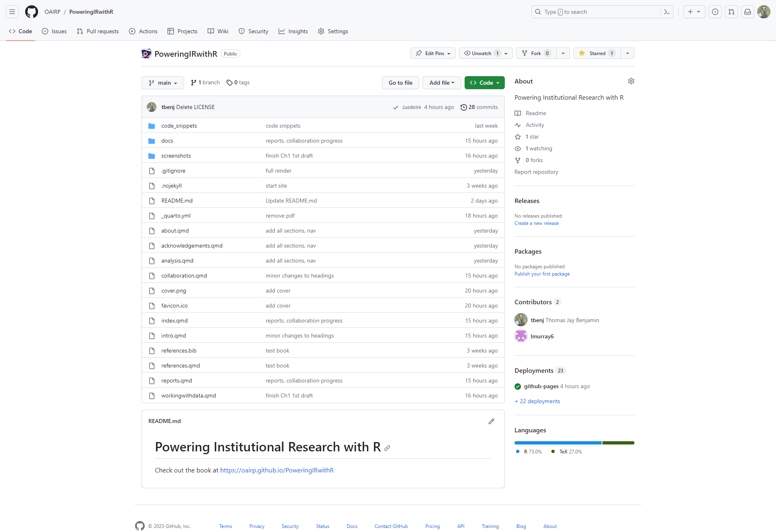Open the create new plus menu
Image resolution: width=776 pixels, height=532 pixels.
coord(694,12)
